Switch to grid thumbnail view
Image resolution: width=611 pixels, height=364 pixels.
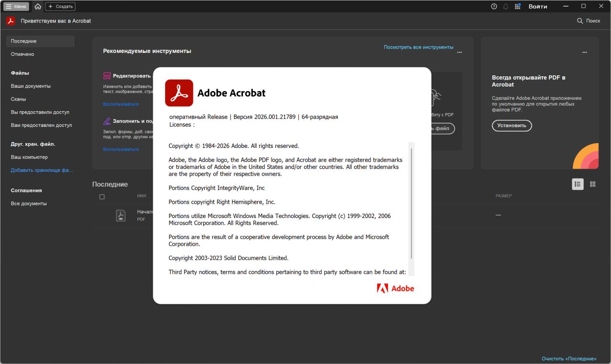tap(593, 184)
